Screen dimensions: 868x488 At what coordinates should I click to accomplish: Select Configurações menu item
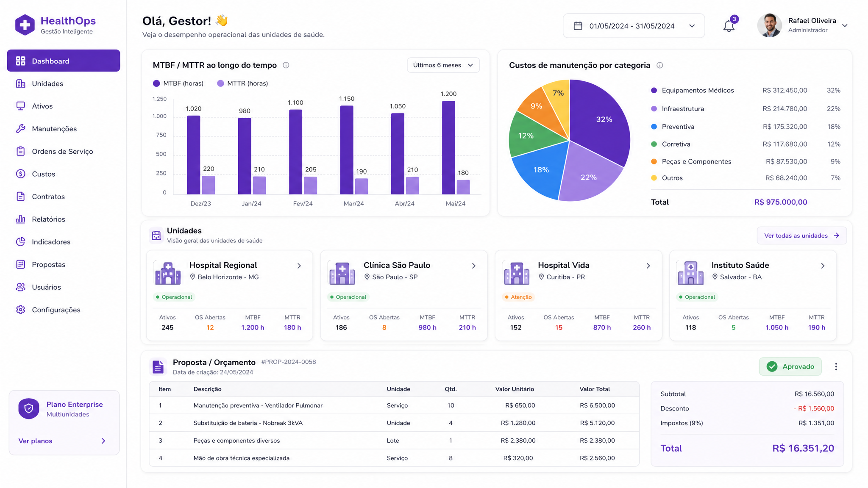coord(64,310)
